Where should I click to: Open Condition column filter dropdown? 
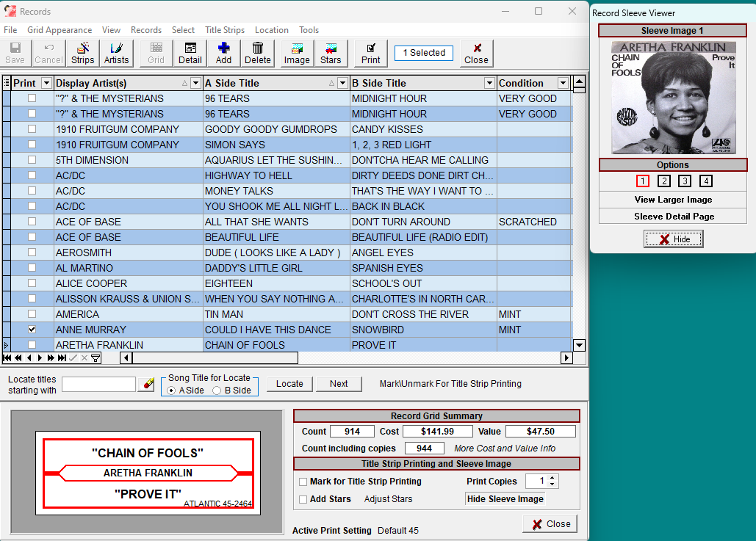pyautogui.click(x=563, y=83)
